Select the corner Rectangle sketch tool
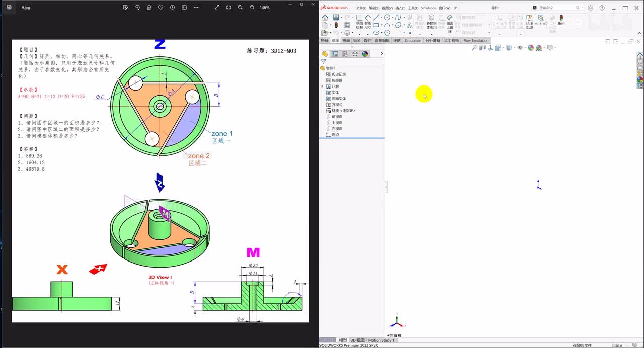Viewport: 644px width, 348px height. coord(376,25)
